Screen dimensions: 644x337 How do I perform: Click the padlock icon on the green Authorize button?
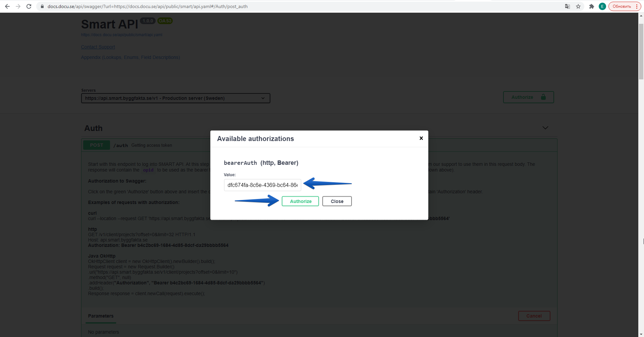(x=543, y=97)
